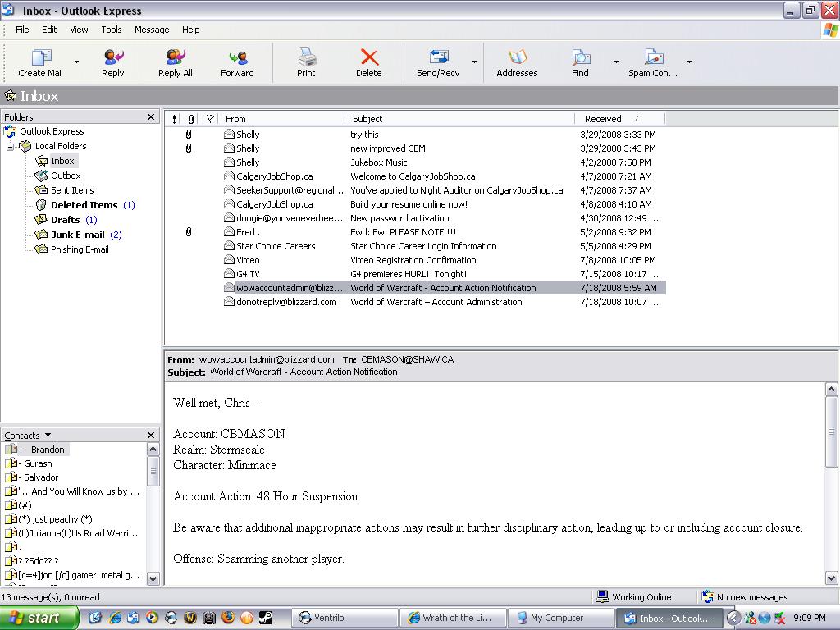Select the Junk E-mail folder

click(x=78, y=235)
